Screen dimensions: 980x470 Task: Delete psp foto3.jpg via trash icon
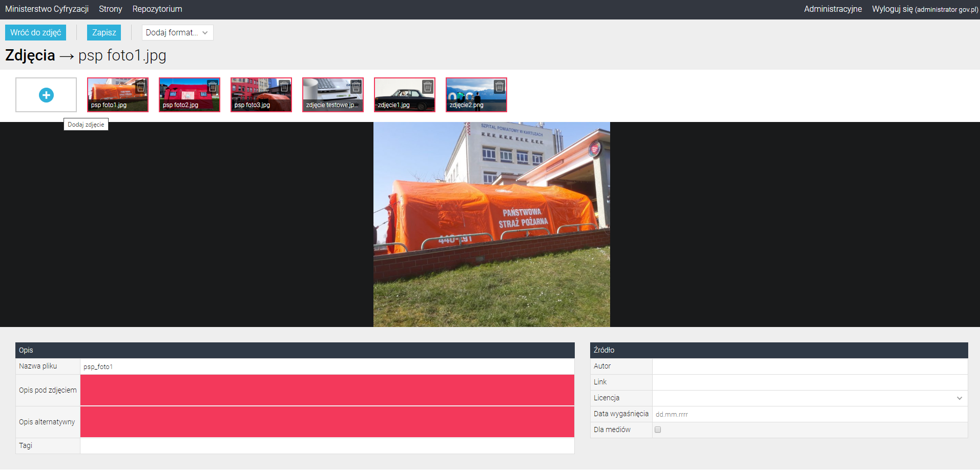(284, 87)
